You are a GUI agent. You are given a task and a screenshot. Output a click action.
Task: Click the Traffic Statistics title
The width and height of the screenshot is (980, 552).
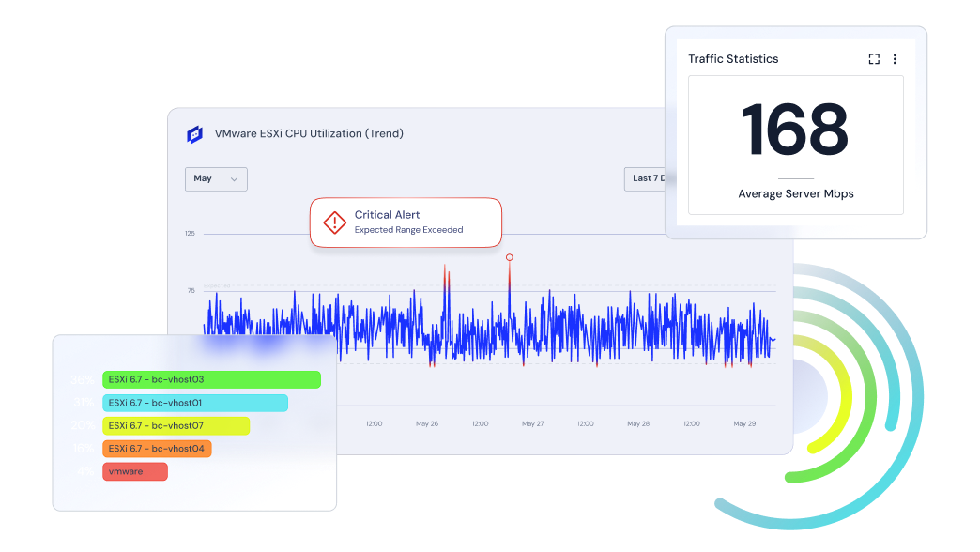(733, 59)
